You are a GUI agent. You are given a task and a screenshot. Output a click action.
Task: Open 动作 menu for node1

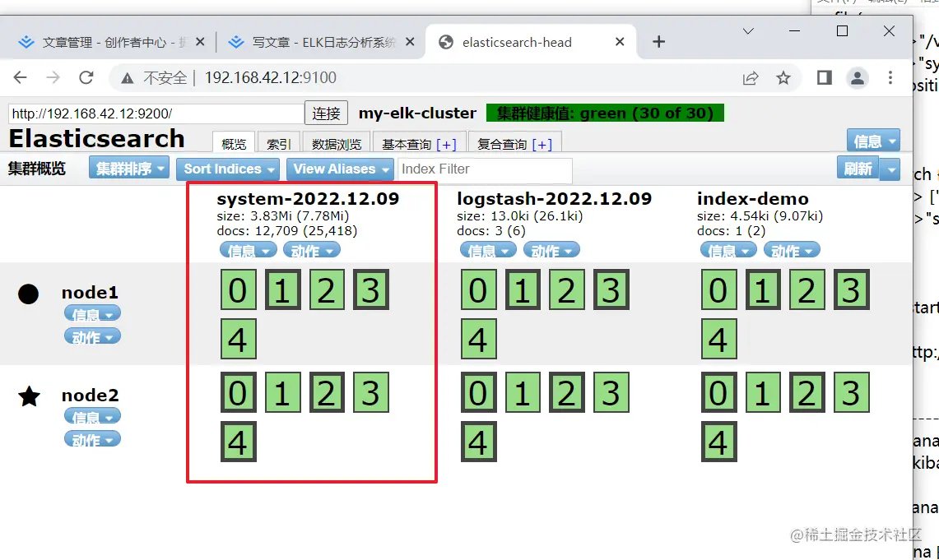[x=92, y=336]
